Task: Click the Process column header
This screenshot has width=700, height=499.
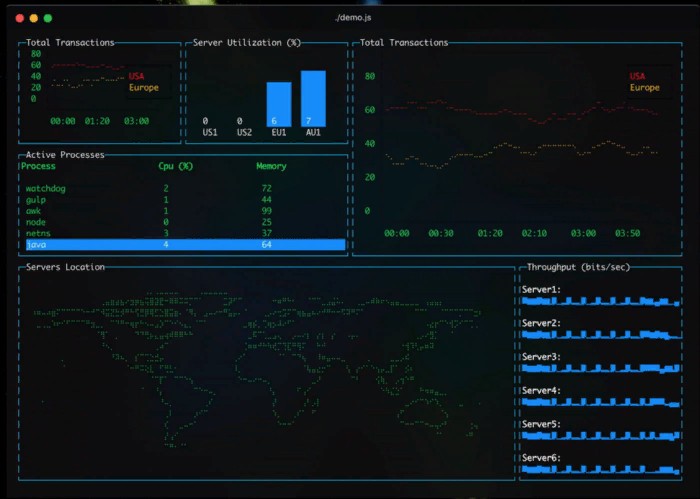Action: pos(38,166)
